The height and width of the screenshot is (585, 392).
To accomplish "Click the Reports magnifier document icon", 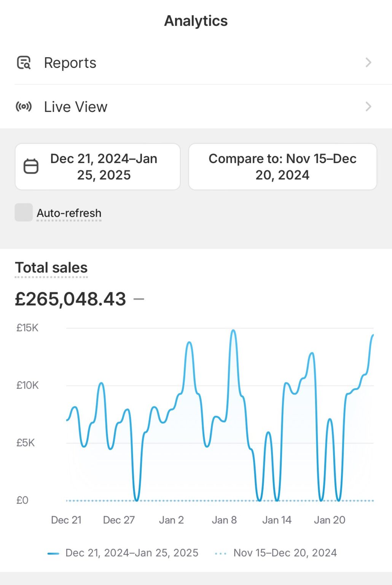I will [x=24, y=63].
